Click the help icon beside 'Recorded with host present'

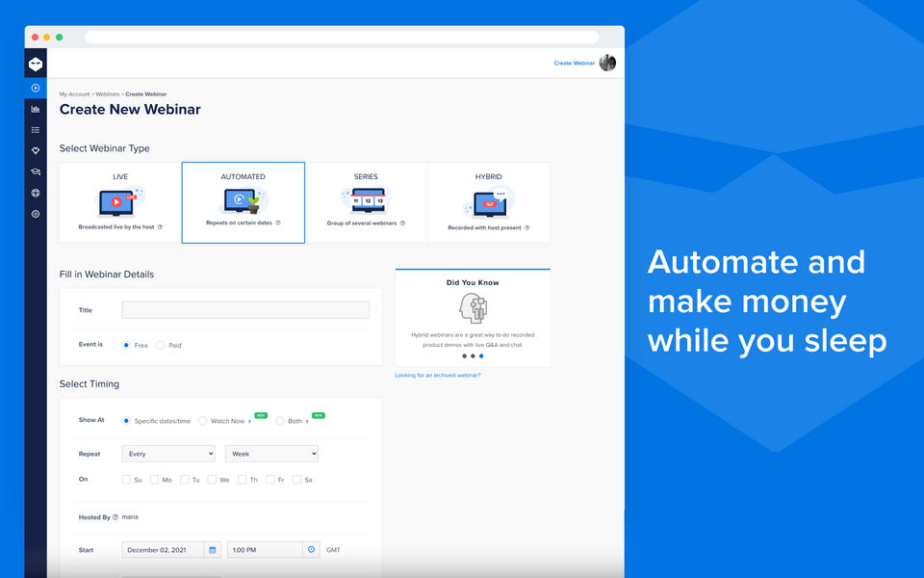coord(526,227)
